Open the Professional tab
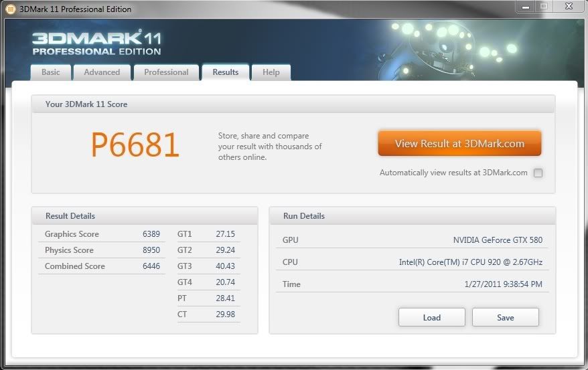Image resolution: width=588 pixels, height=370 pixels. click(x=166, y=72)
